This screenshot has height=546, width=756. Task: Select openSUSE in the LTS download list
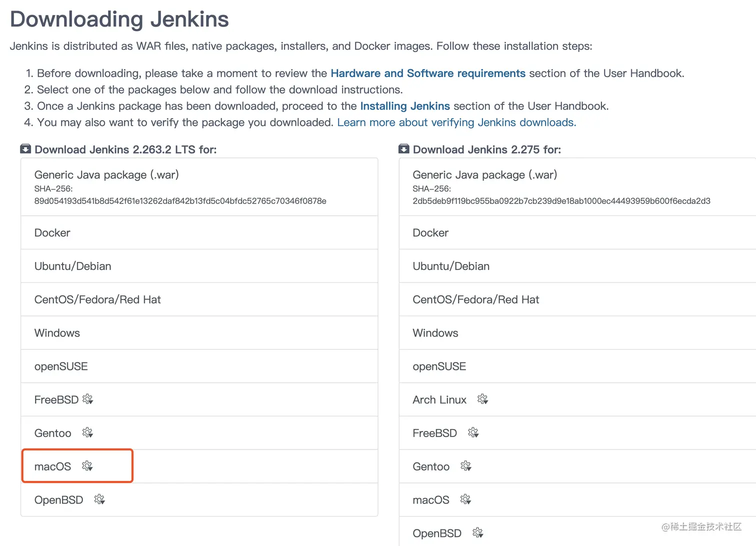(199, 366)
